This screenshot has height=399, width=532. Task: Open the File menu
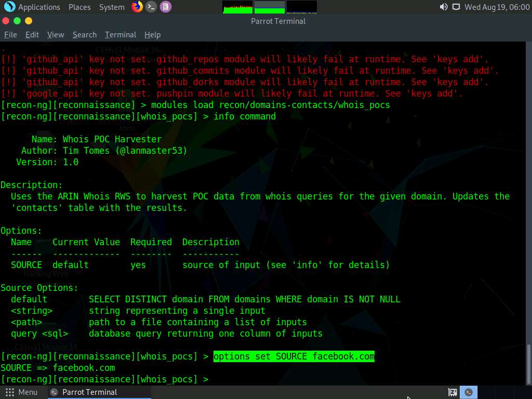click(10, 35)
